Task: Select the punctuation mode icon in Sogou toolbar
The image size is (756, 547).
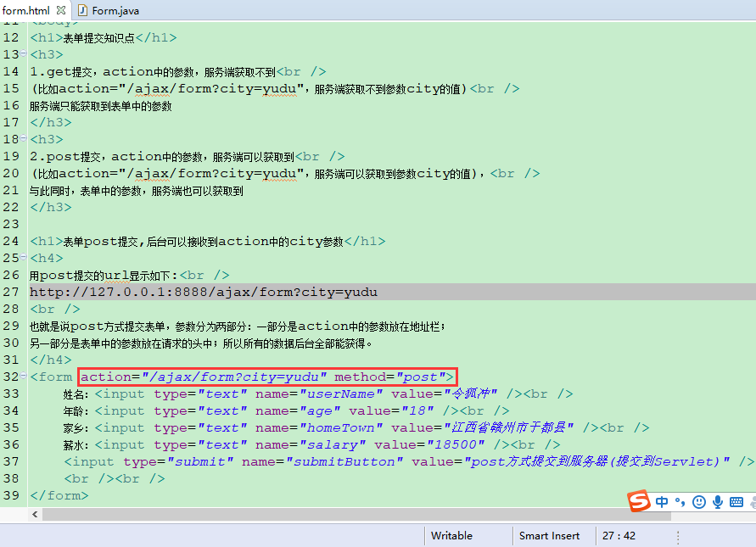Action: [x=679, y=502]
